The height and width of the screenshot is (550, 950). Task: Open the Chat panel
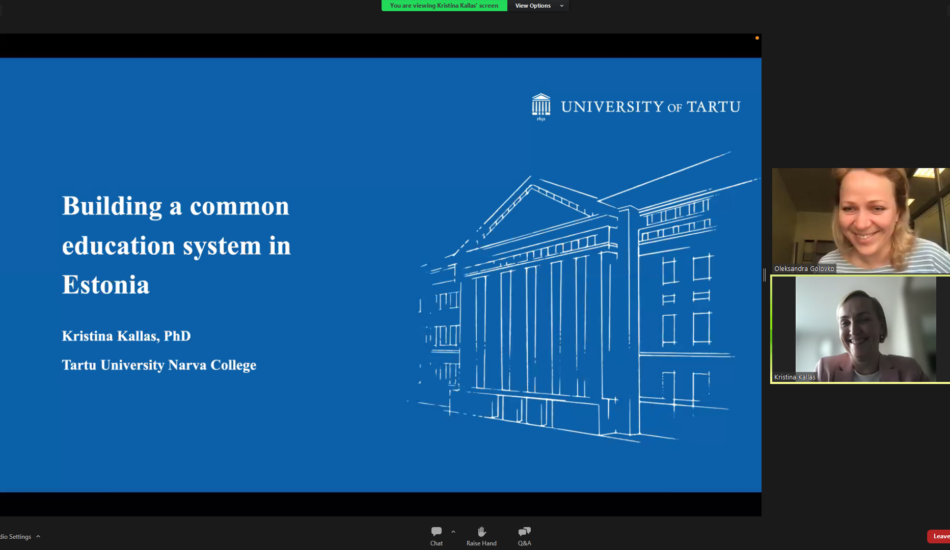[x=436, y=534]
